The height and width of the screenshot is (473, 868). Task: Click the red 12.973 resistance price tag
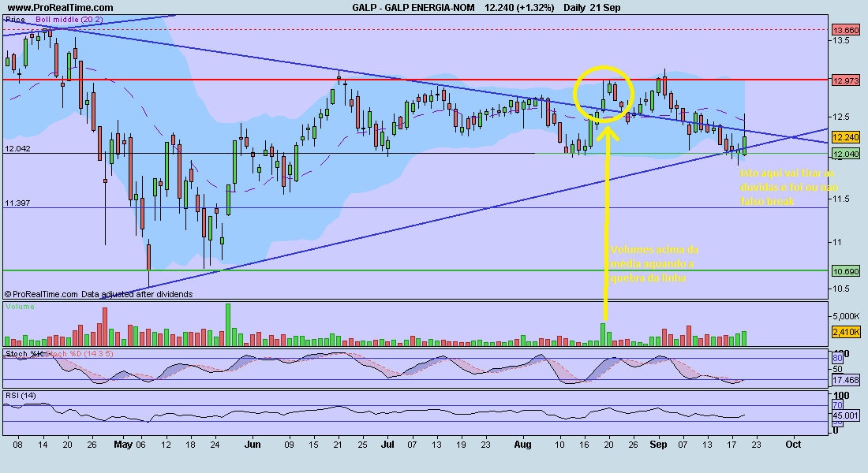847,80
